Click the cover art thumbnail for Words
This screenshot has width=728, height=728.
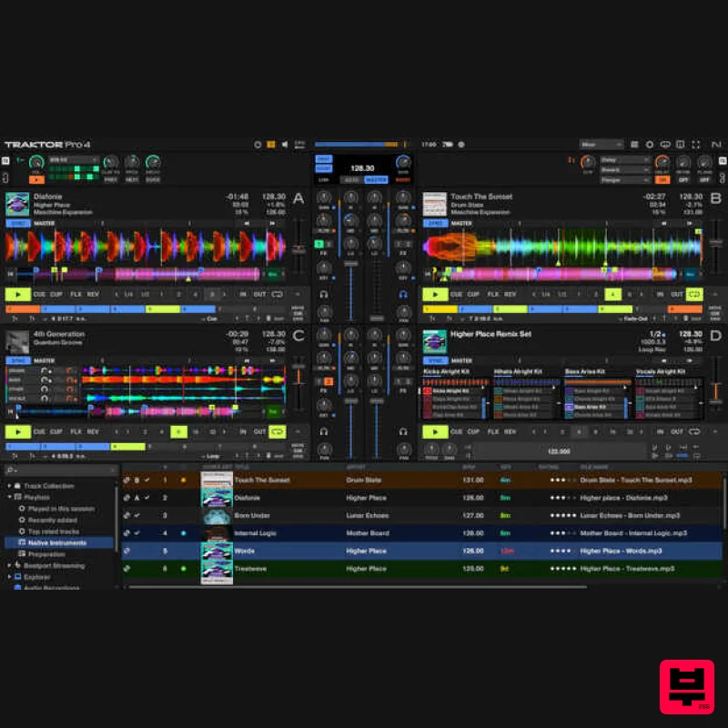click(x=216, y=551)
